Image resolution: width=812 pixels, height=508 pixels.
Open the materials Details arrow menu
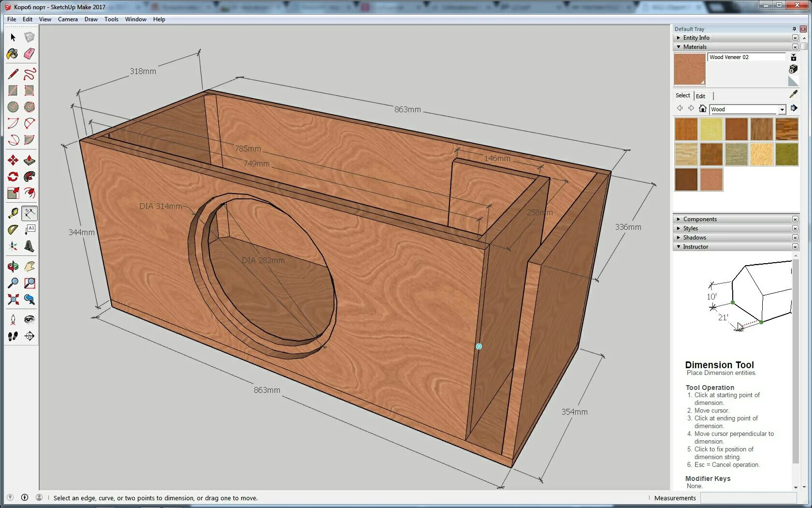(x=794, y=108)
